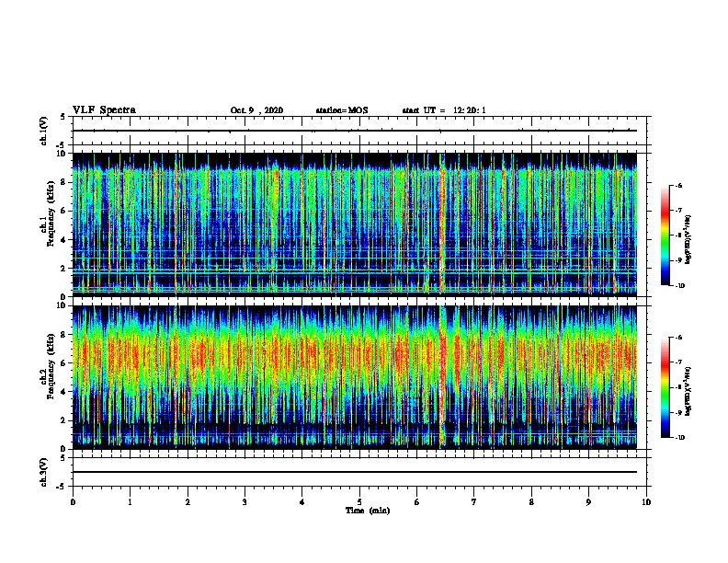The height and width of the screenshot is (563, 728).
Task: Click time-axis tick label "1"
Action: tap(130, 501)
